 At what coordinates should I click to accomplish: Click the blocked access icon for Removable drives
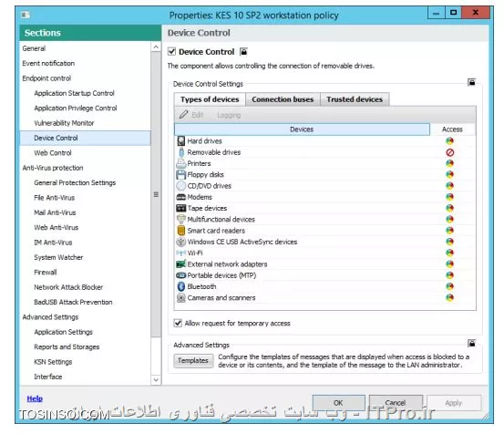450,152
